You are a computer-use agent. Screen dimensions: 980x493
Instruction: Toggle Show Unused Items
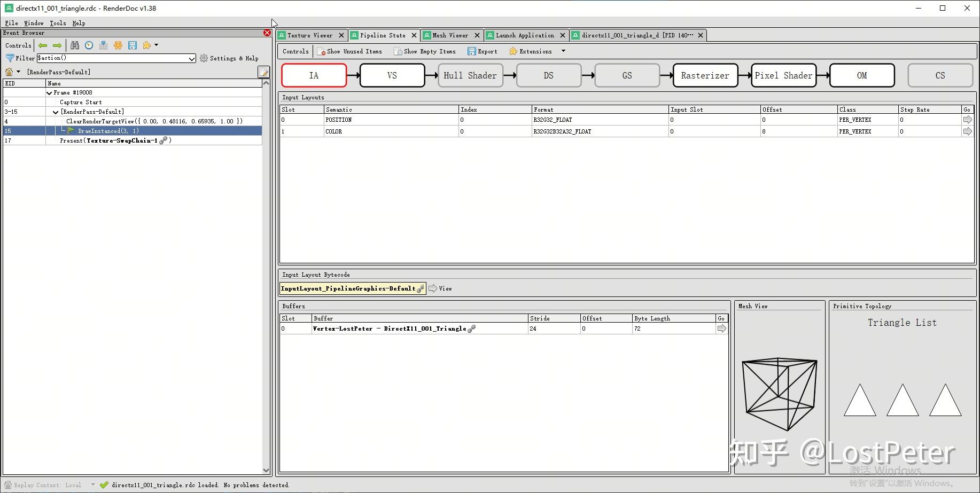[350, 51]
